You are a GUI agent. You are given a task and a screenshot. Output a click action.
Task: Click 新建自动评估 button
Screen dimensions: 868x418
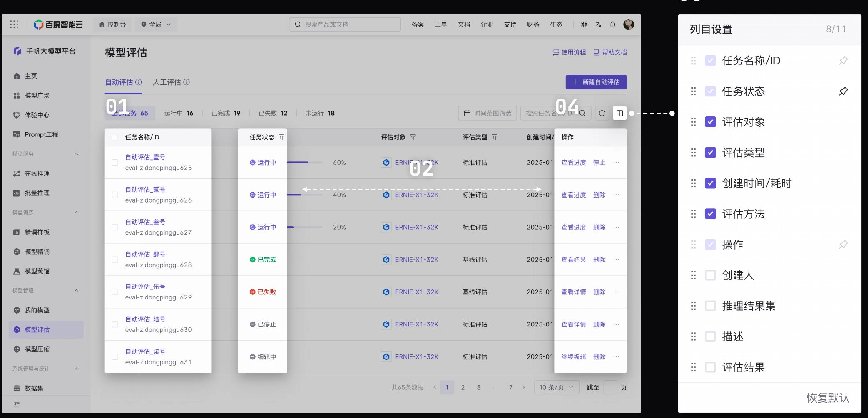tap(596, 82)
